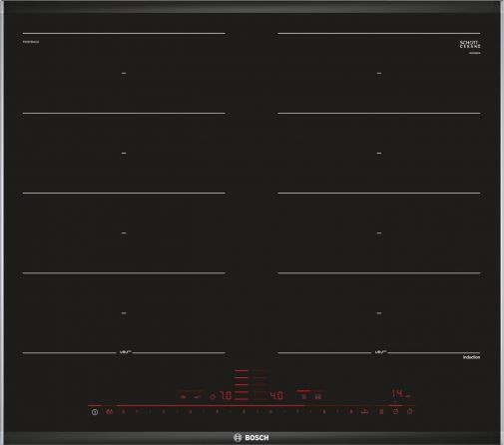Tap the stopwatch symbol at far right

[x=410, y=412]
